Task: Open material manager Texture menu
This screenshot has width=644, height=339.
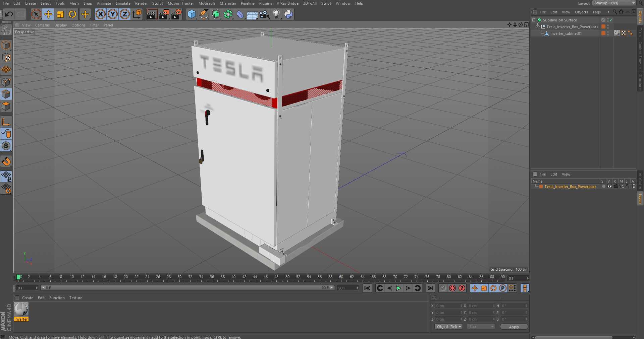Action: coord(75,298)
